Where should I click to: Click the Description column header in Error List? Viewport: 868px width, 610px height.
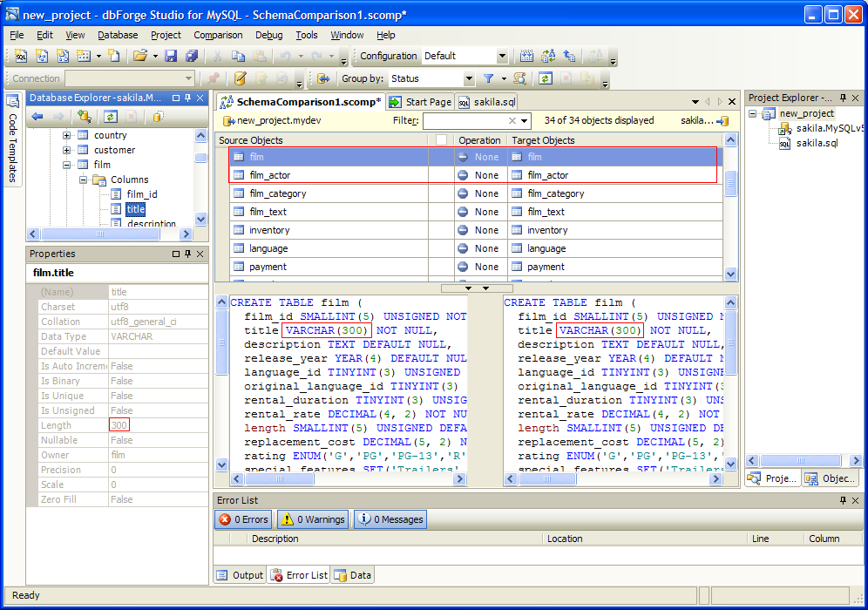(396, 539)
